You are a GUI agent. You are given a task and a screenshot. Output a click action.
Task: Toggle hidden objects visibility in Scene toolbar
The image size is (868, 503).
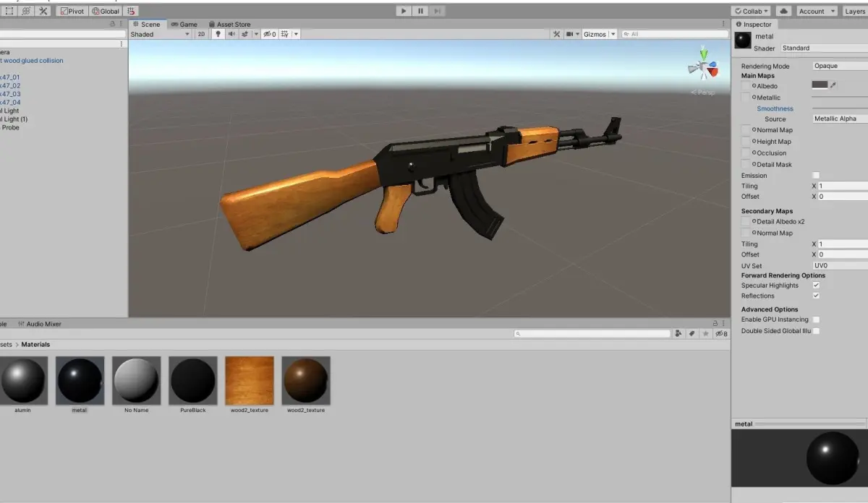click(269, 34)
